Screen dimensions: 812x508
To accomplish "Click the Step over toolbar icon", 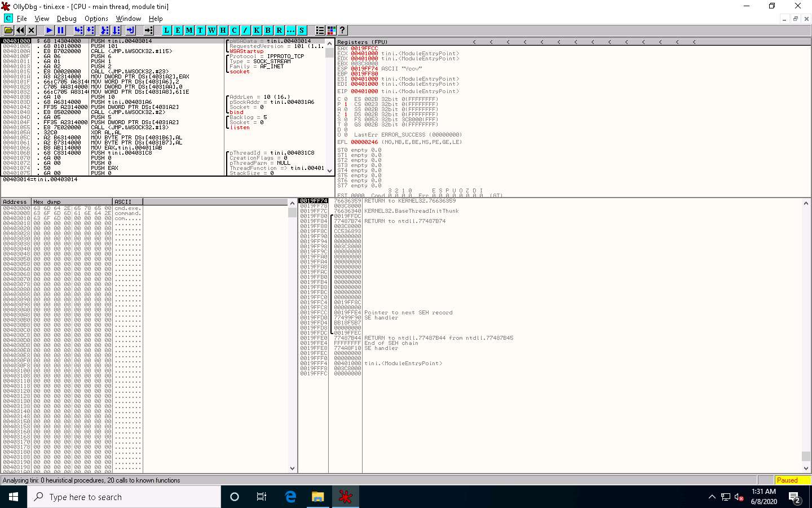I will tap(91, 30).
